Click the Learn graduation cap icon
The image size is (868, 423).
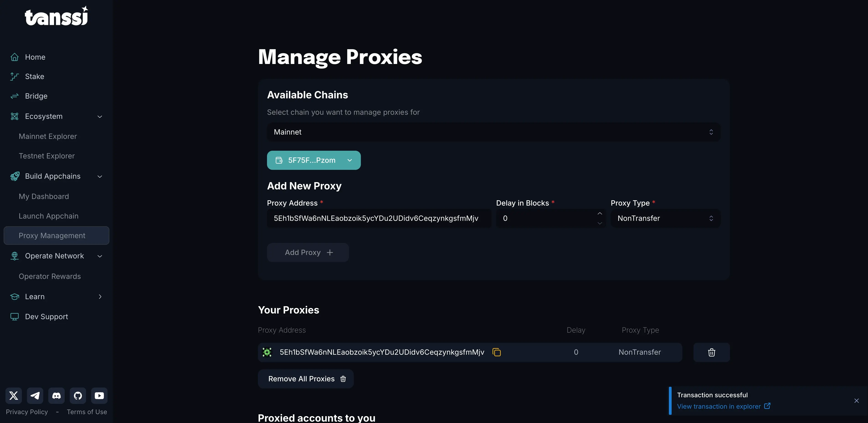pos(15,296)
